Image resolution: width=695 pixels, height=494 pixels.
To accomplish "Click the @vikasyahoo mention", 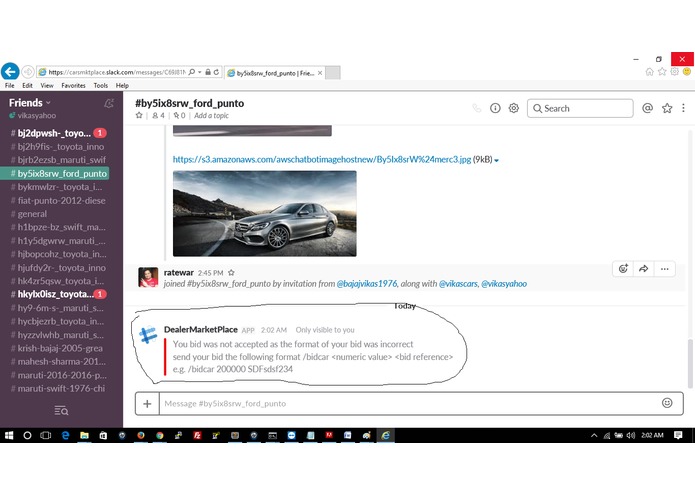I will (504, 284).
